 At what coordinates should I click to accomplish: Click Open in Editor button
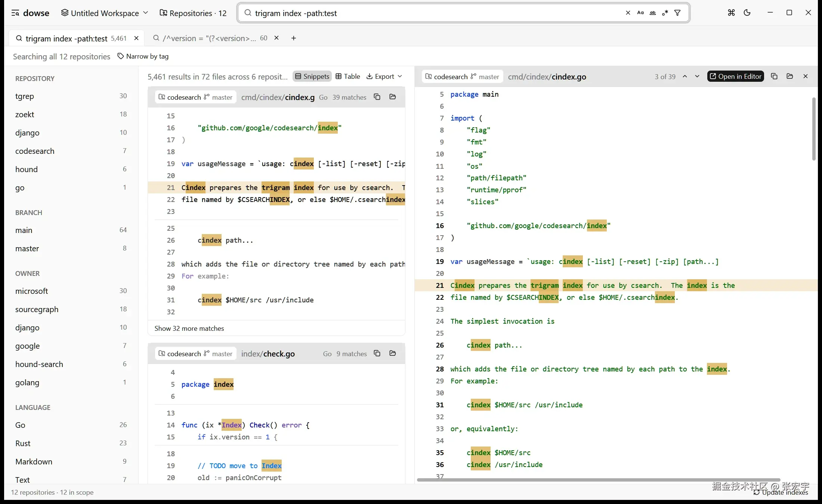pos(736,77)
